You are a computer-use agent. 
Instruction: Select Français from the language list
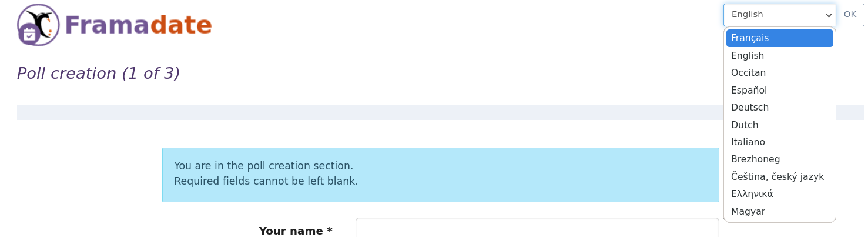[779, 38]
